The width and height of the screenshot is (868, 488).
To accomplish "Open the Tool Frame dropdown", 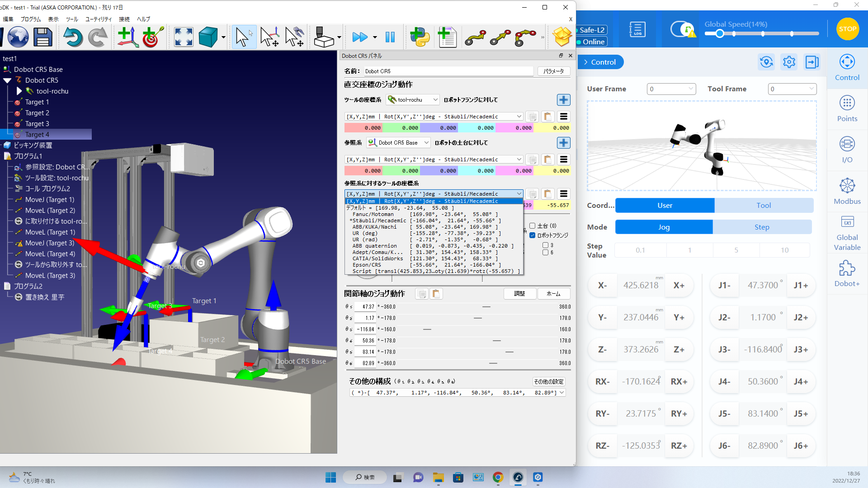I will (x=792, y=89).
